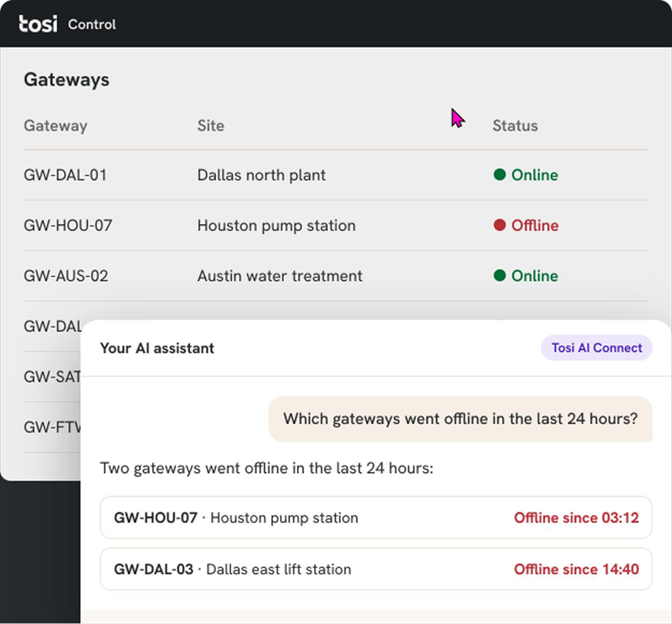
Task: Sort by the Gateway column header
Action: coord(55,125)
